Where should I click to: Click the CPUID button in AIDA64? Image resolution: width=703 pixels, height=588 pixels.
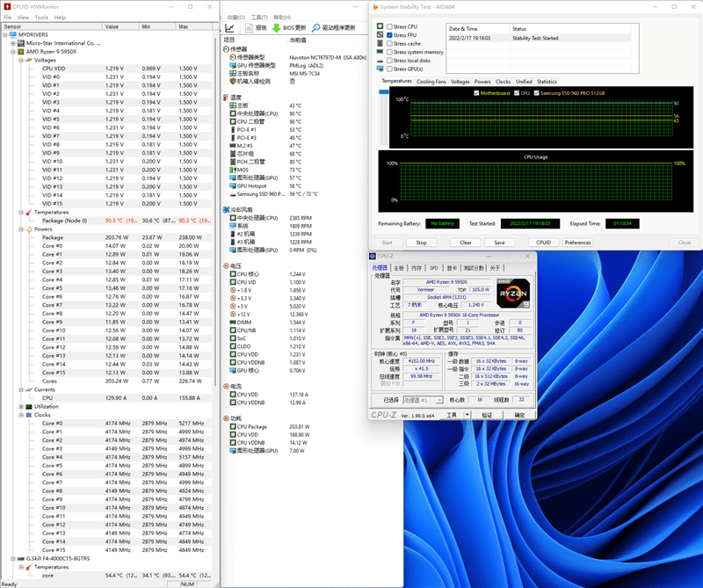pos(543,243)
